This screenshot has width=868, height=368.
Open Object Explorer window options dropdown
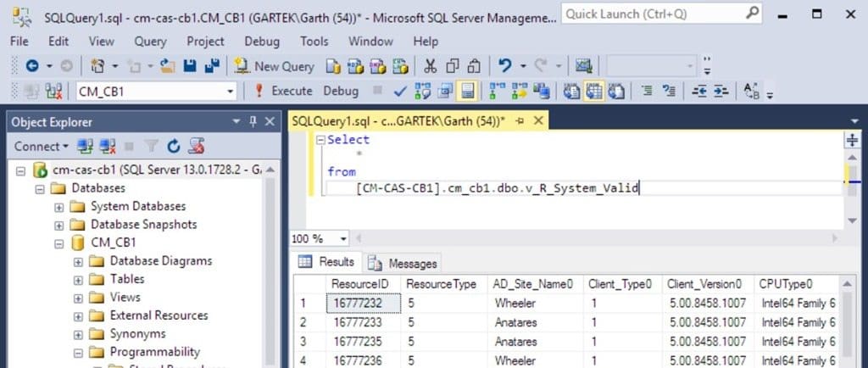tap(236, 122)
